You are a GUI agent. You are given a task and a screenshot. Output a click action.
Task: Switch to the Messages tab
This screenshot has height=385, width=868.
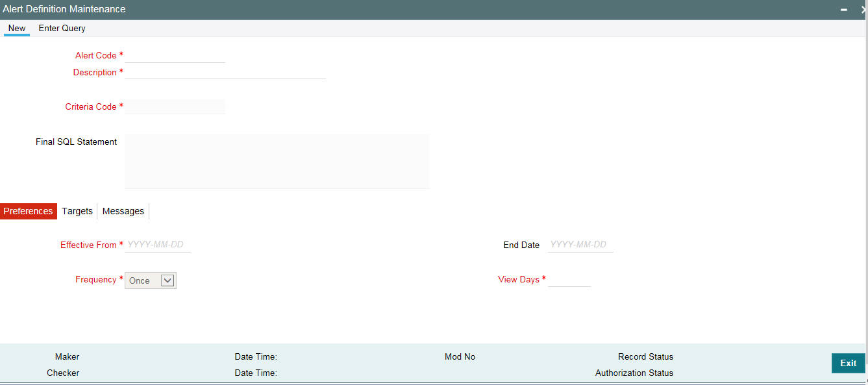point(123,211)
